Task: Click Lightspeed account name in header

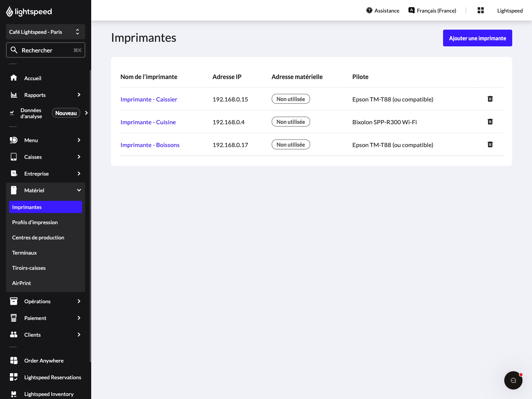Action: (510, 11)
